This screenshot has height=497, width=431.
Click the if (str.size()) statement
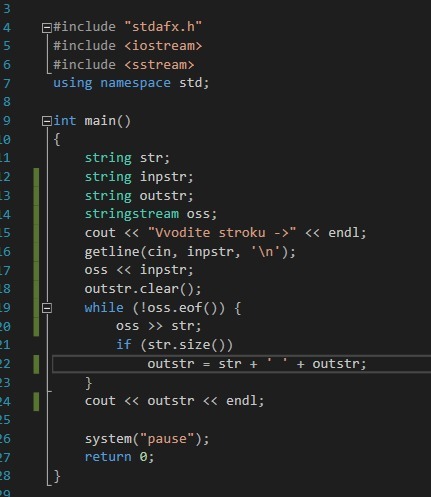(174, 345)
